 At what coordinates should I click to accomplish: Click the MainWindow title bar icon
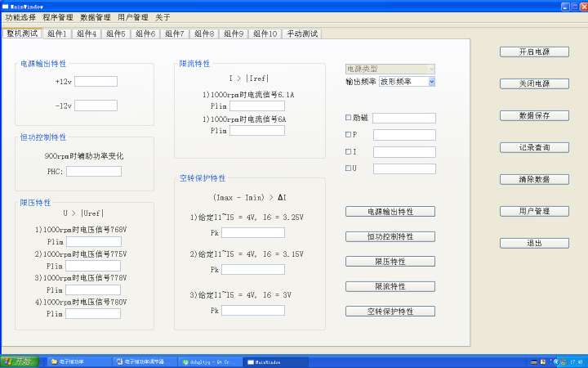coord(6,5)
